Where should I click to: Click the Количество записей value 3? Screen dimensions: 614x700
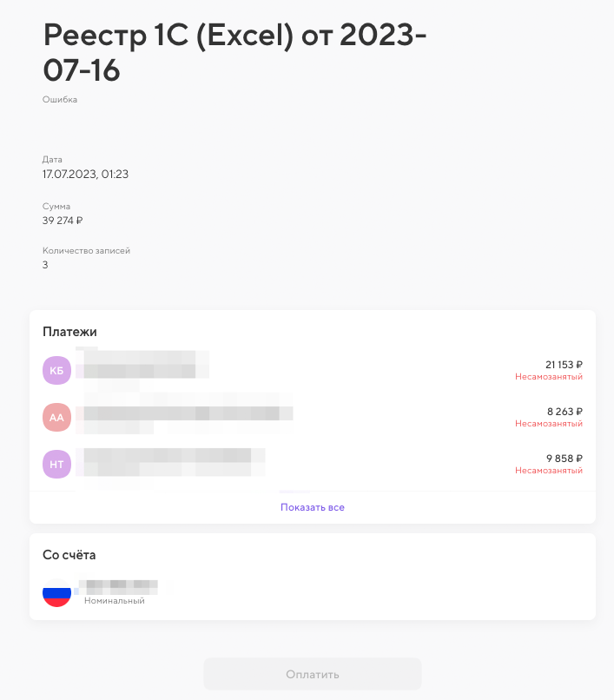[45, 265]
